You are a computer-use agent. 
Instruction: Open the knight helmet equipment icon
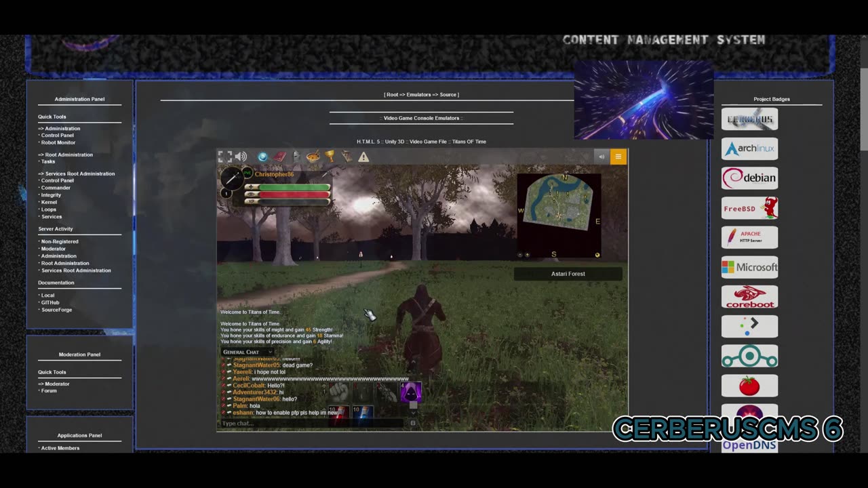click(296, 157)
